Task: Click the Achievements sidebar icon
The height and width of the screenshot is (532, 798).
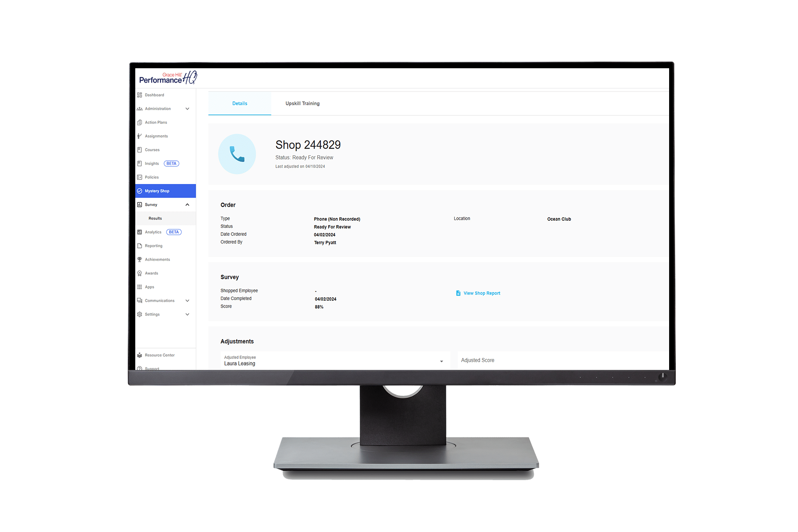Action: pos(140,259)
